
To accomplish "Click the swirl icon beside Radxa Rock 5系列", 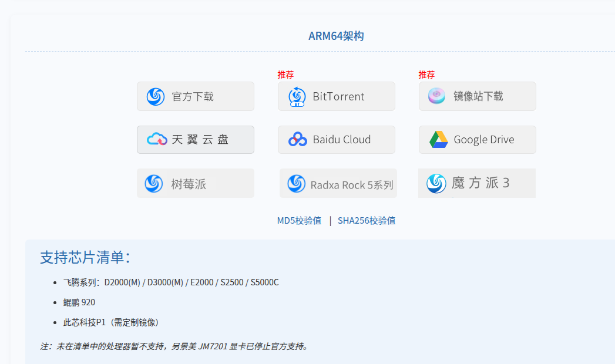I will coord(297,183).
